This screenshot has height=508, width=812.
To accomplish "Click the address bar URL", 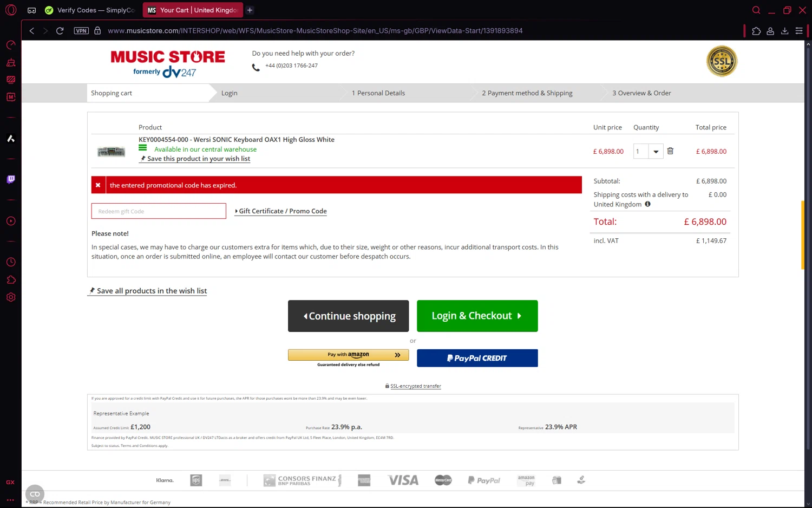I will [x=315, y=31].
